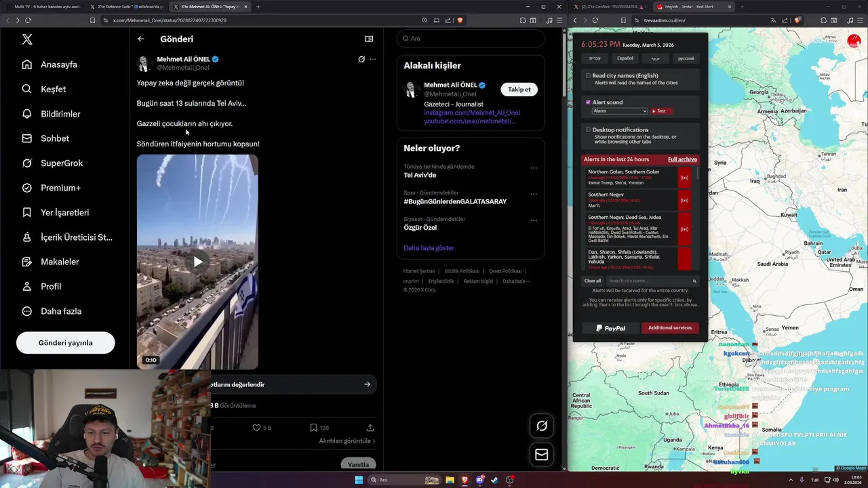Open Keşfet (Explore) in the X sidebar

44,89
